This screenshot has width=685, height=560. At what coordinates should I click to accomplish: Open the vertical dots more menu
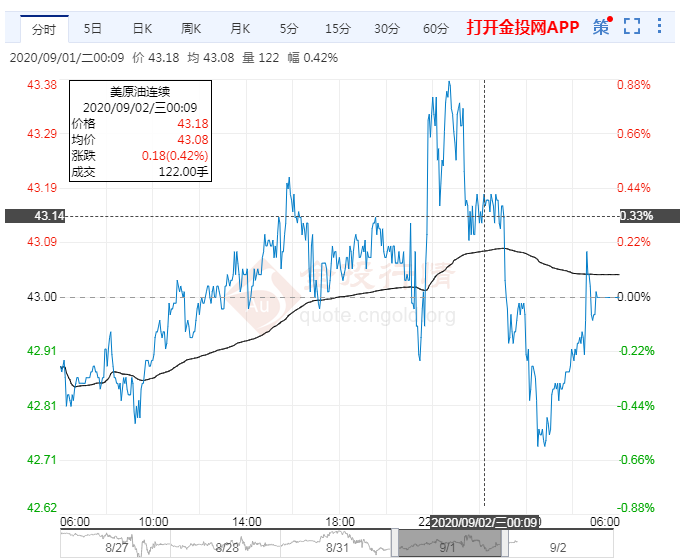[x=662, y=27]
